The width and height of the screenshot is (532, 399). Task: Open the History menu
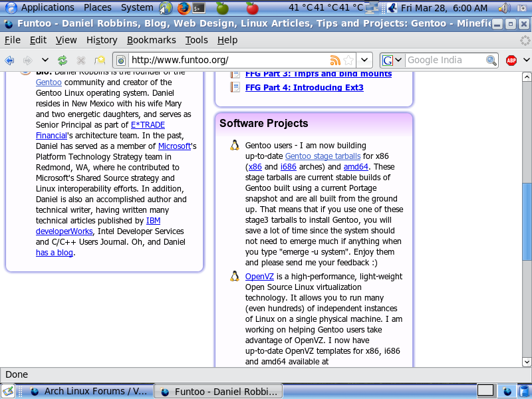[102, 40]
